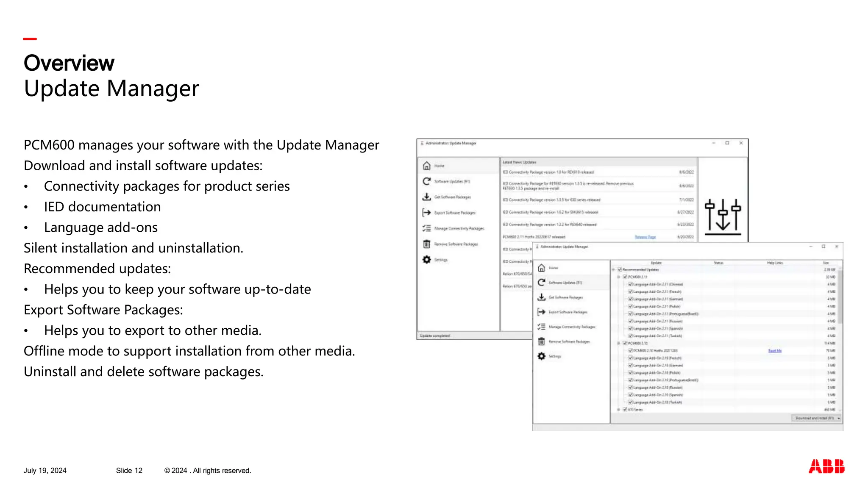
Task: Toggle Language Add-On 2.11 (Chinese) checkbox
Action: pyautogui.click(x=630, y=284)
